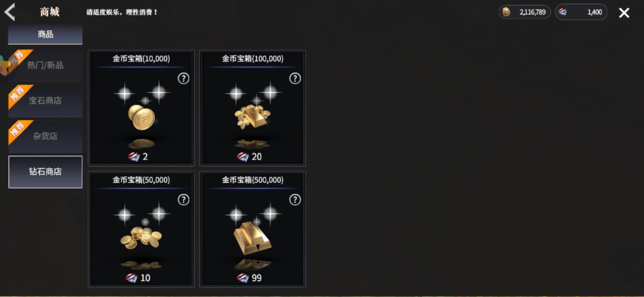Buy the 10,000 gold coin chest
The image size is (644, 297).
(x=141, y=108)
